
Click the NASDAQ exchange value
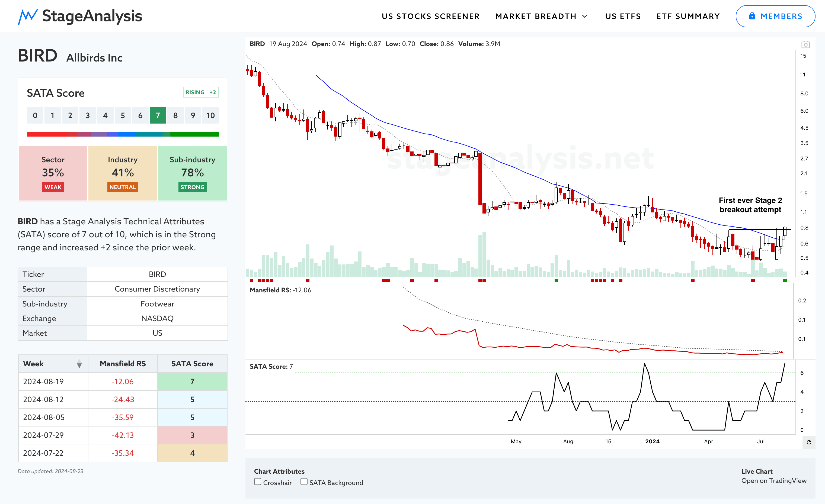[157, 318]
